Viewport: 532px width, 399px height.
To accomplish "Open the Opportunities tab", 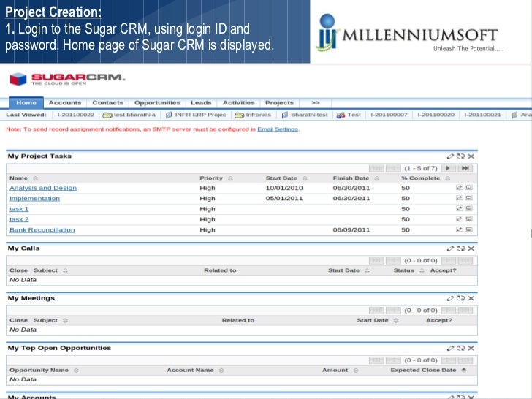I will click(x=157, y=103).
